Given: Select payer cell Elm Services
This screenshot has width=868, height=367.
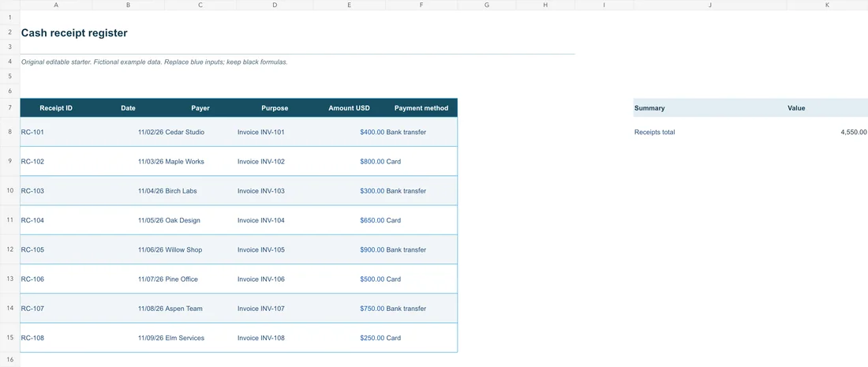Looking at the screenshot, I should (x=200, y=338).
